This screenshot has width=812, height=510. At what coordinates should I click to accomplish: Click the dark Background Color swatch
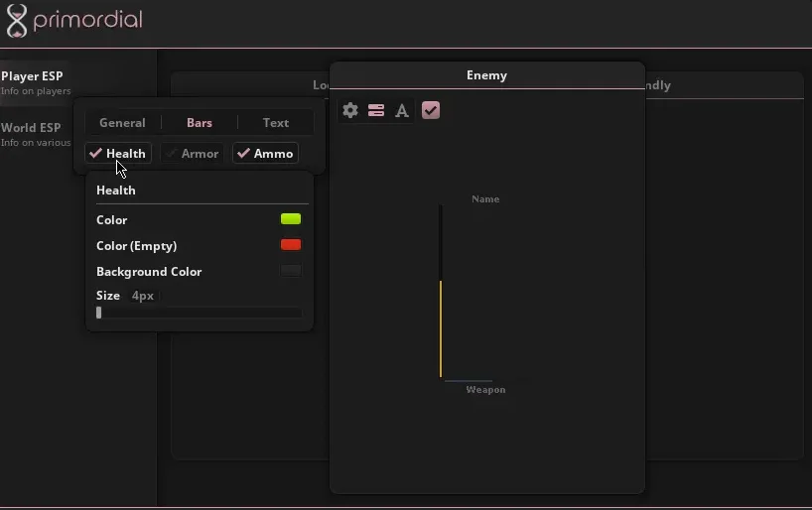pyautogui.click(x=291, y=271)
